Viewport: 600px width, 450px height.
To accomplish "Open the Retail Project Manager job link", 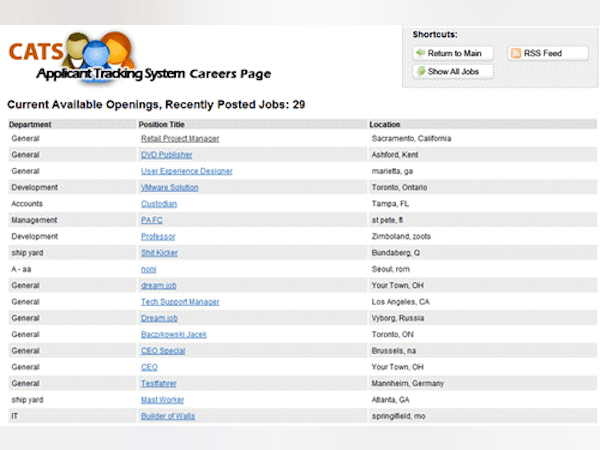I will tap(180, 139).
